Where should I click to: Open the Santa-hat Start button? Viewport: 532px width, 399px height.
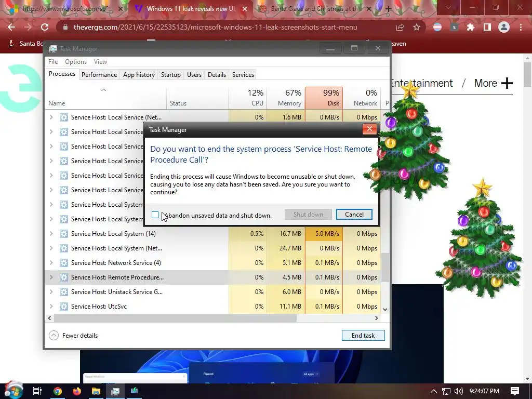tap(14, 390)
